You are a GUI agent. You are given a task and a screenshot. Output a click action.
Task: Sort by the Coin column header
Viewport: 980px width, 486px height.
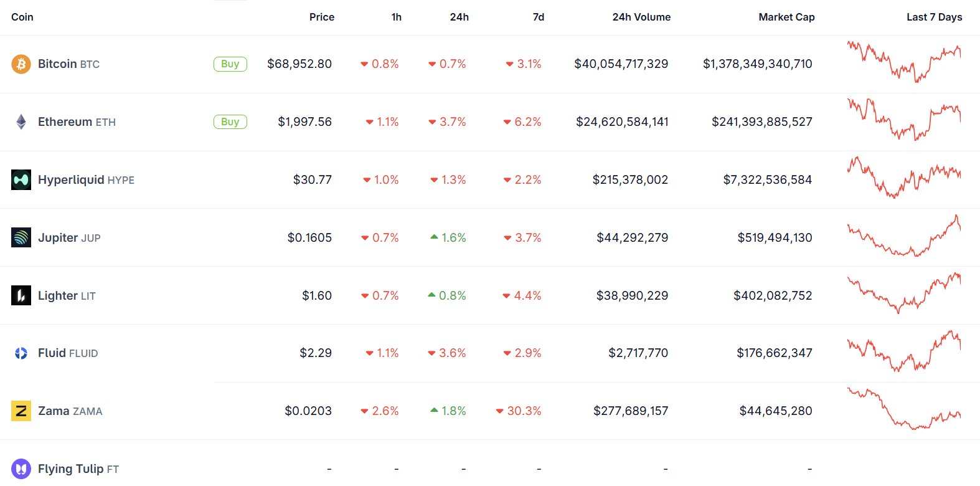click(22, 17)
